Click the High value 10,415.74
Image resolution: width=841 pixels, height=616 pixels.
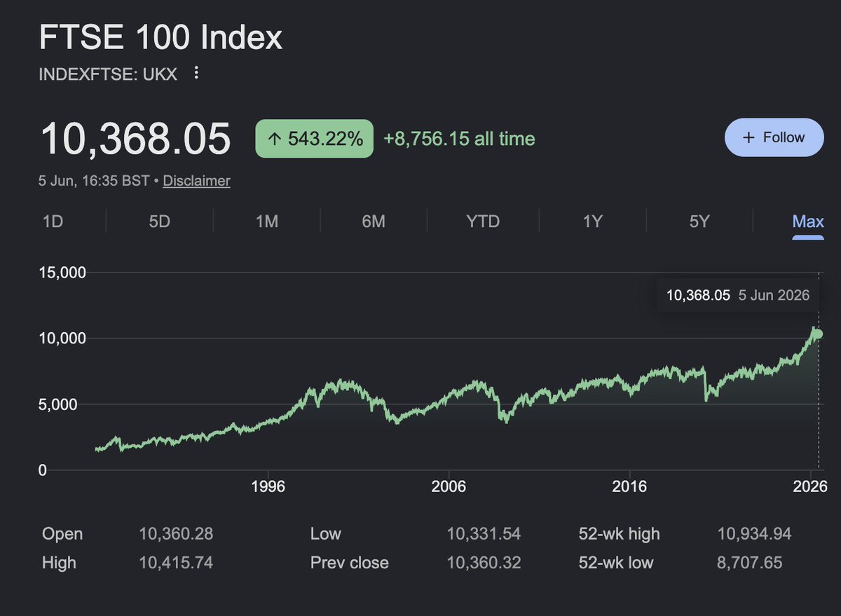176,563
